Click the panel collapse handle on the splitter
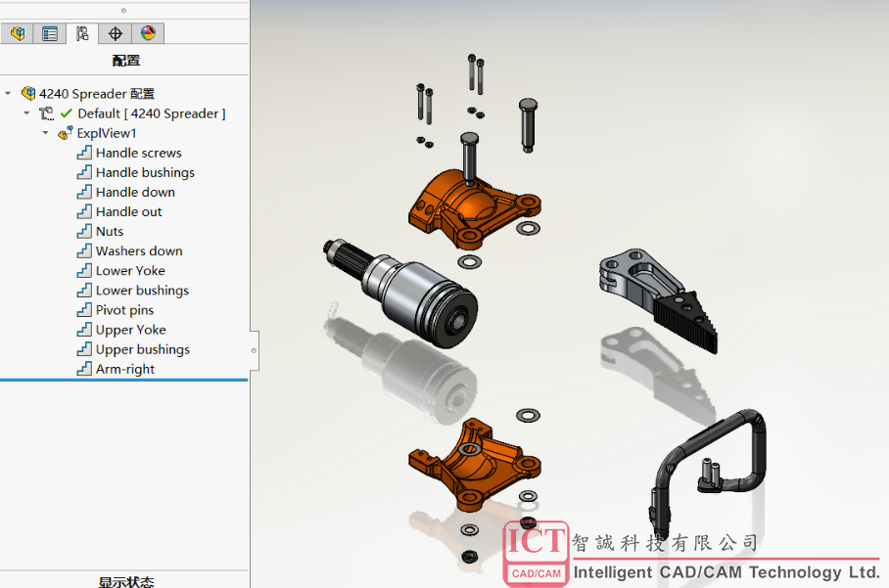The width and height of the screenshot is (889, 588). 254,350
